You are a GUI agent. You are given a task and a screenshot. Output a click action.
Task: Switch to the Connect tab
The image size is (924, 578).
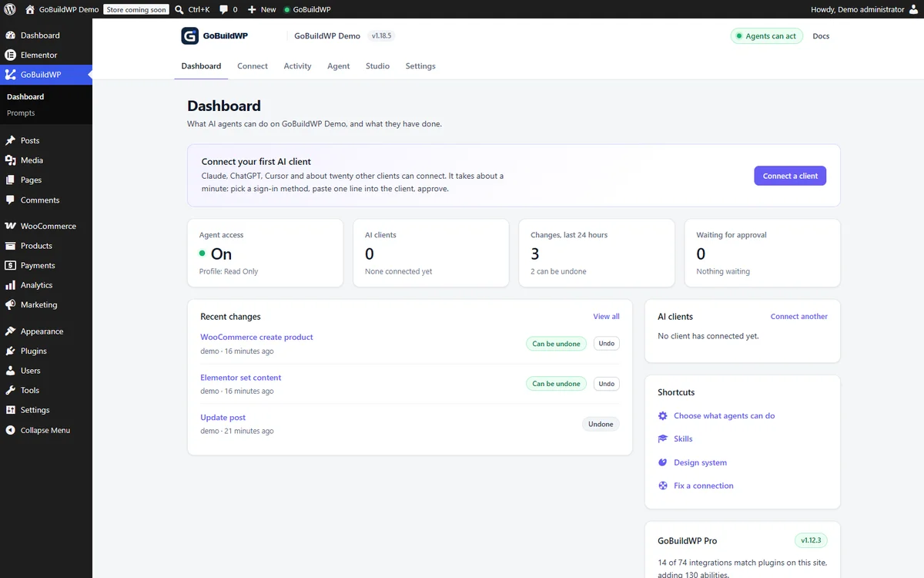253,66
